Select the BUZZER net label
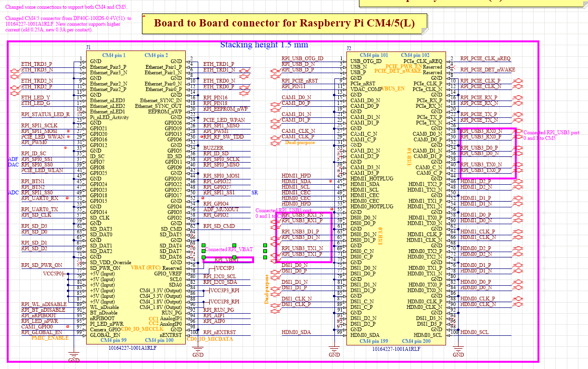588x369 pixels. click(213, 148)
